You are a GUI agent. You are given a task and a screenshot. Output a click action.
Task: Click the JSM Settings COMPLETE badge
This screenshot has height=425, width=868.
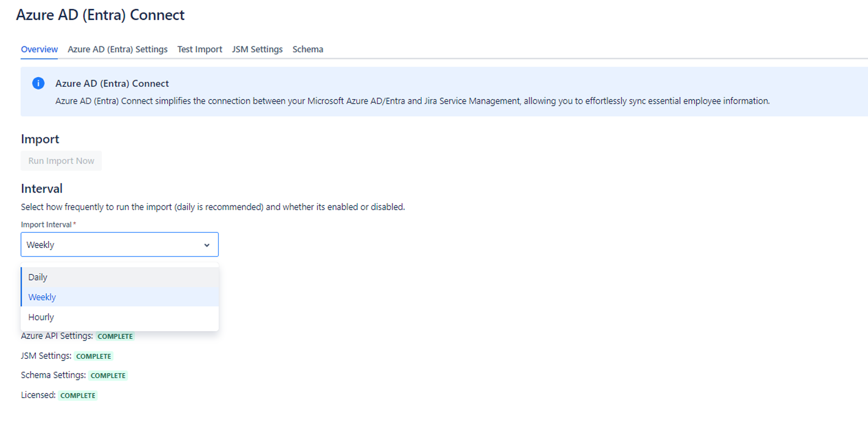(93, 356)
